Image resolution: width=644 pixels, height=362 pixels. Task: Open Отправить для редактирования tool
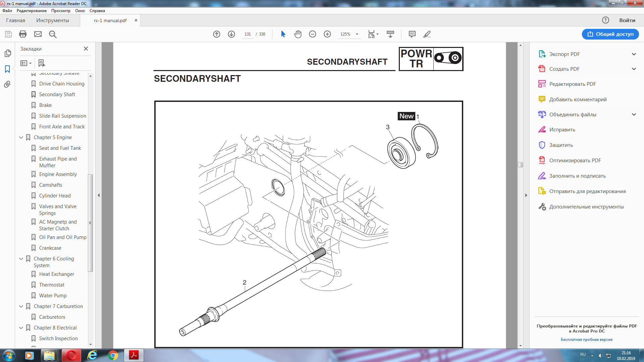tap(587, 191)
